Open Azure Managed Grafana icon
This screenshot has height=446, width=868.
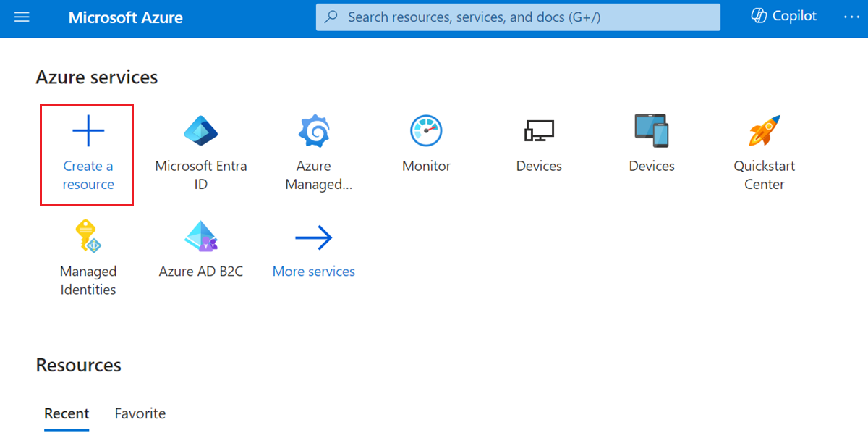pyautogui.click(x=314, y=131)
